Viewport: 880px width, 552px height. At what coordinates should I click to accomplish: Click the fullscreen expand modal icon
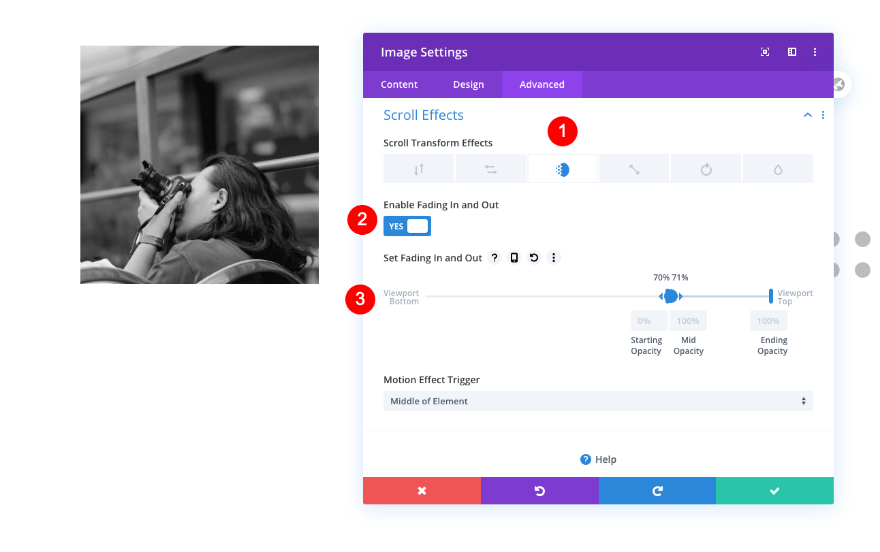tap(765, 52)
